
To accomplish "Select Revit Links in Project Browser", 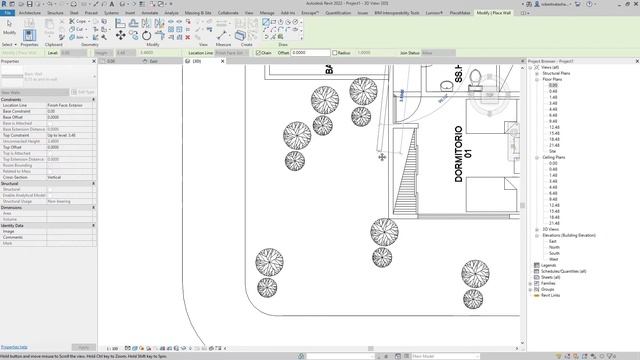I will coord(550,295).
